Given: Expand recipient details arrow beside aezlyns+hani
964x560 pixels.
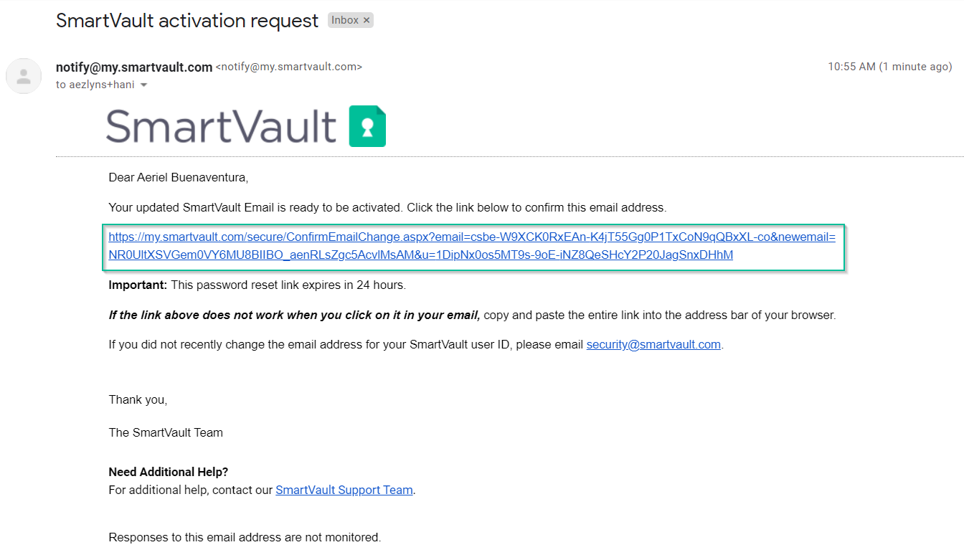Looking at the screenshot, I should (x=143, y=85).
